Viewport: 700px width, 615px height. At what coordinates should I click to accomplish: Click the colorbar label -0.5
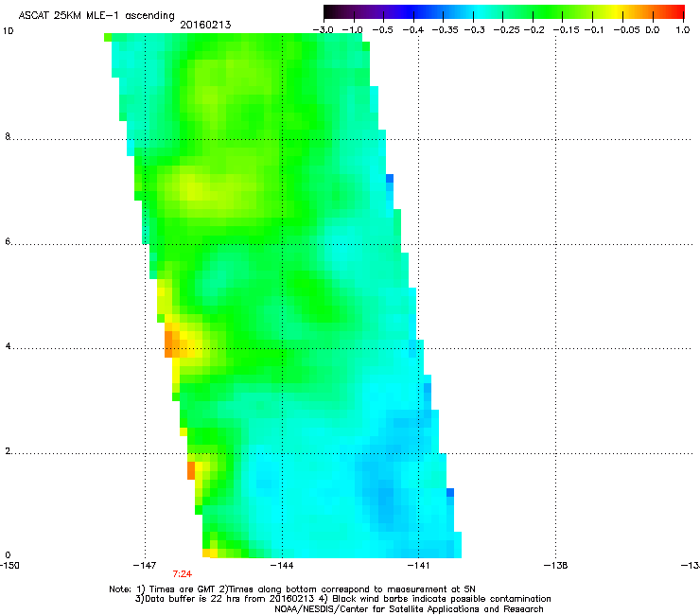pyautogui.click(x=382, y=30)
